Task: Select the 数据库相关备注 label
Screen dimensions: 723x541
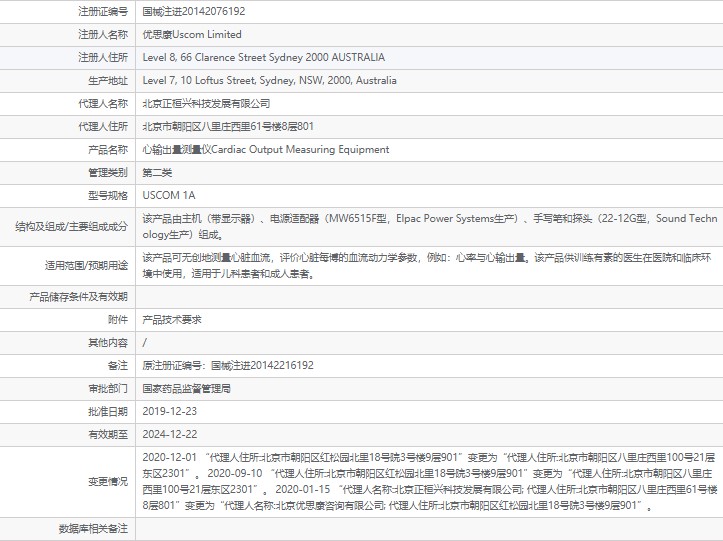Action: click(x=93, y=529)
